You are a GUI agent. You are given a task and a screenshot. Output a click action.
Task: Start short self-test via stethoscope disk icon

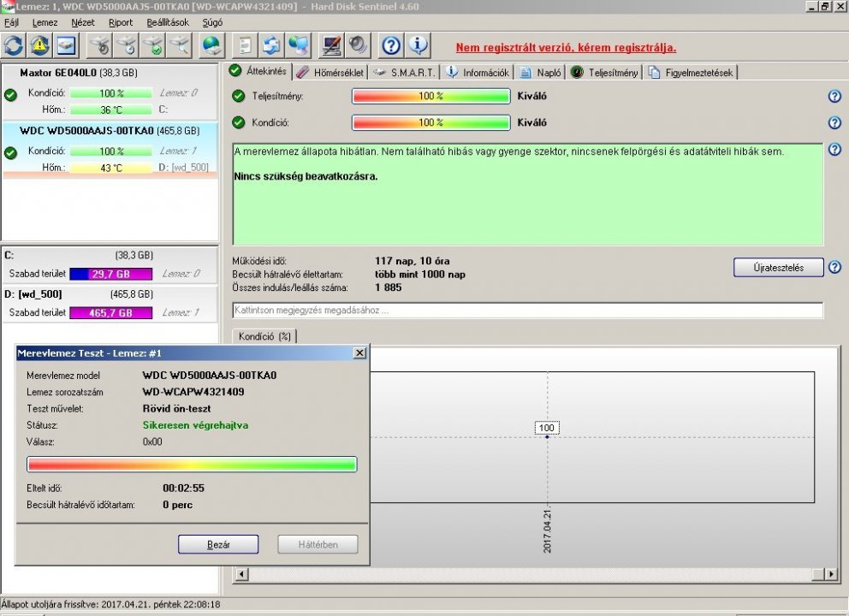click(100, 46)
